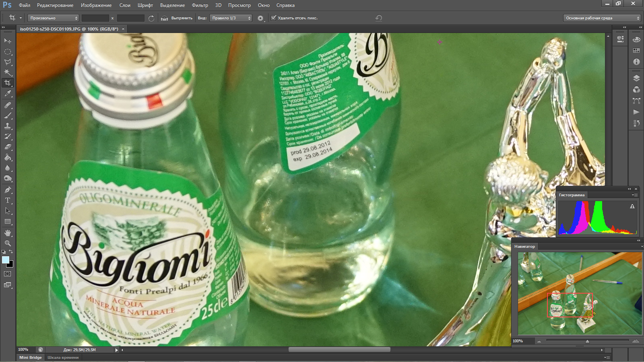Change screen mode from the toolbox
The width and height of the screenshot is (644, 362).
[8, 285]
